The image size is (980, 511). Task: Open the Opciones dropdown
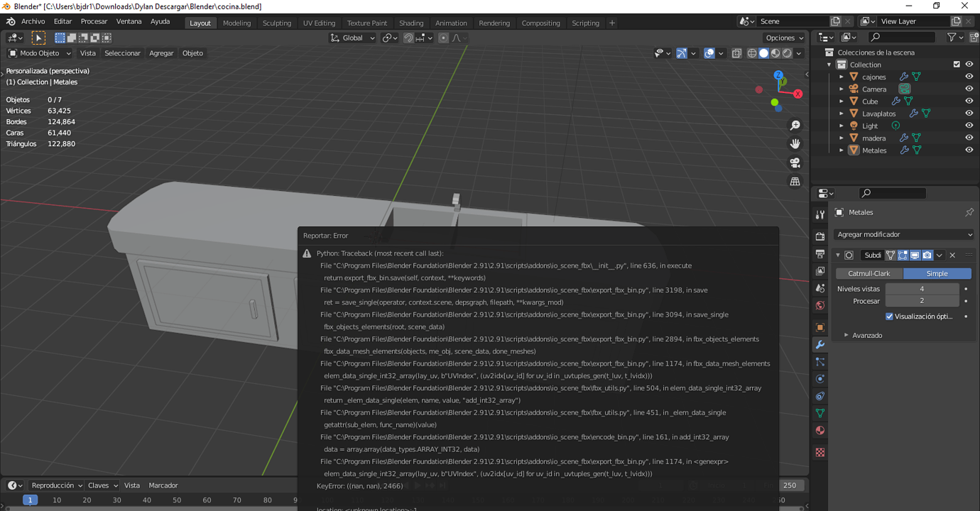pyautogui.click(x=784, y=38)
